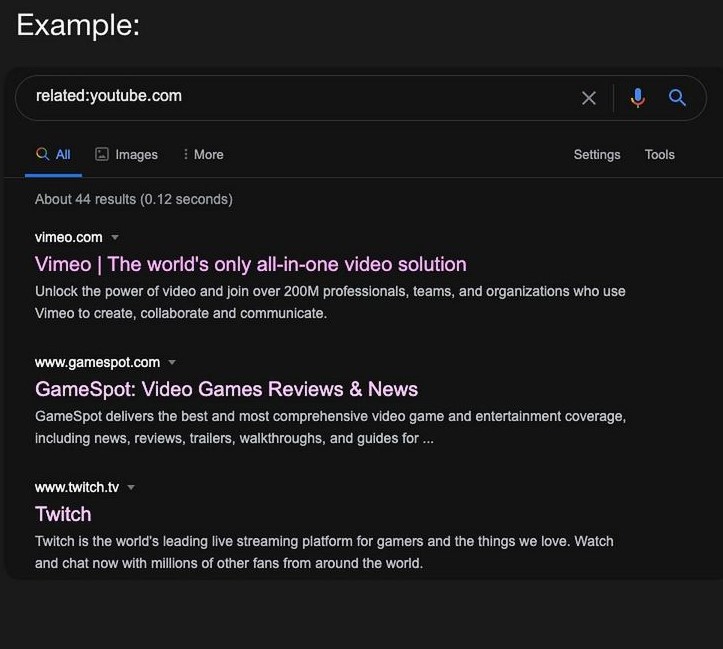The width and height of the screenshot is (723, 649).
Task: Open the Twitch result title link
Action: [63, 514]
